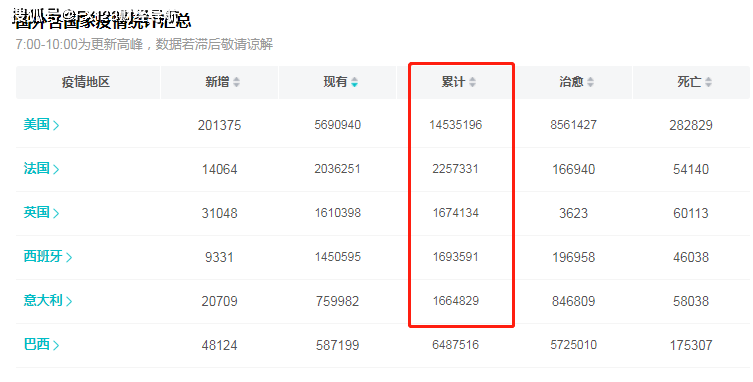Viewport: 753px width, 382px height.
Task: Select 意大利 deaths value 58038
Action: (691, 301)
